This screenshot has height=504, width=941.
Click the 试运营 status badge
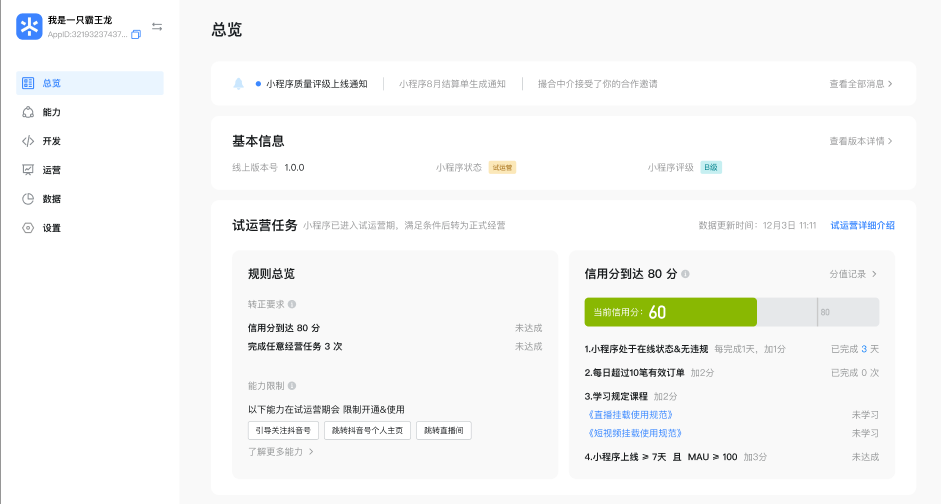tap(502, 167)
